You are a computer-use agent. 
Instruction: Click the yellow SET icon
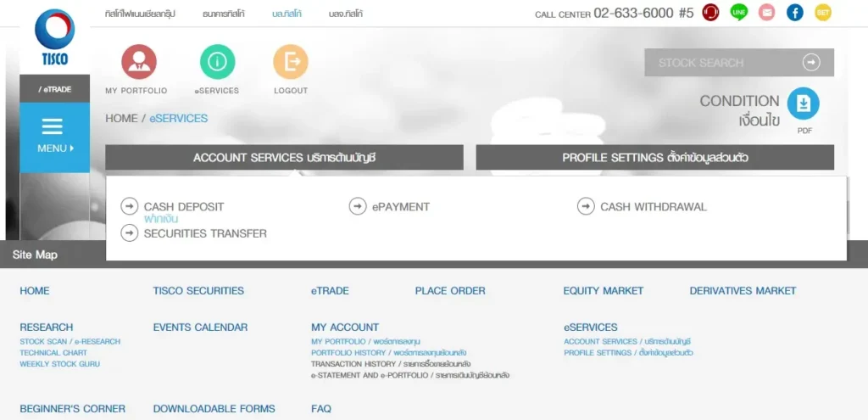point(823,12)
